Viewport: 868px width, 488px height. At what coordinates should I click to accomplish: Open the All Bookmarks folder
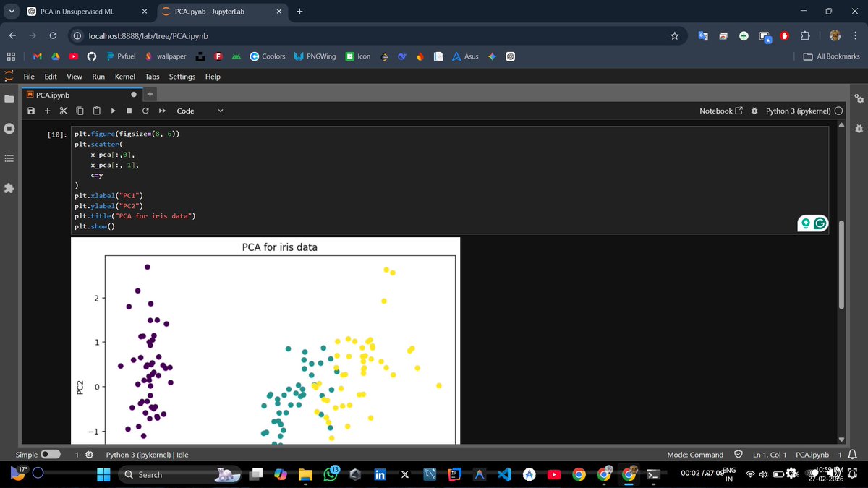832,56
